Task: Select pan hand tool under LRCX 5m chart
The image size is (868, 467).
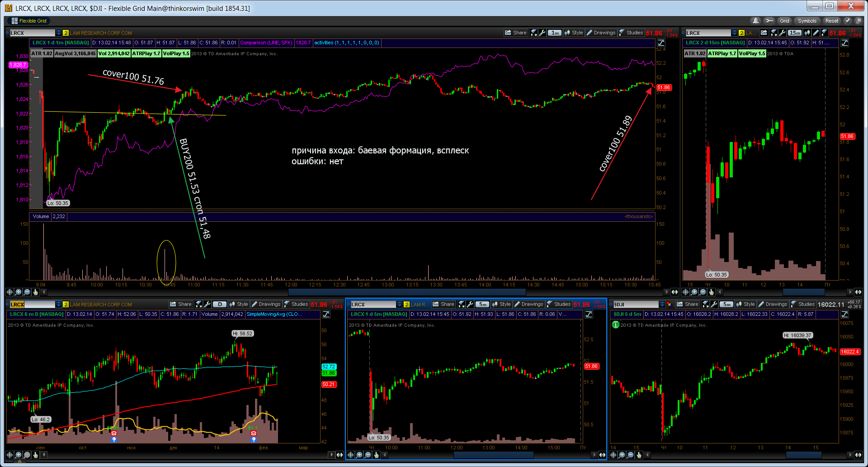Action: (376, 455)
